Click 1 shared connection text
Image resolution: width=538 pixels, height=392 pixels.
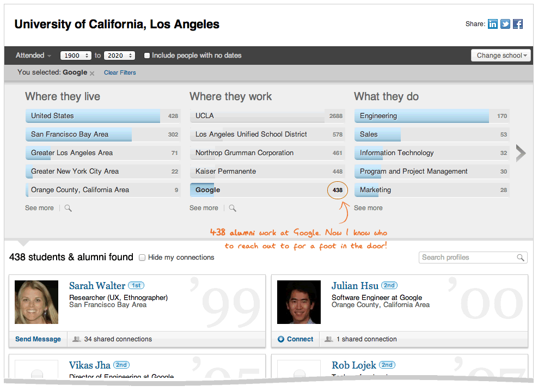click(366, 339)
